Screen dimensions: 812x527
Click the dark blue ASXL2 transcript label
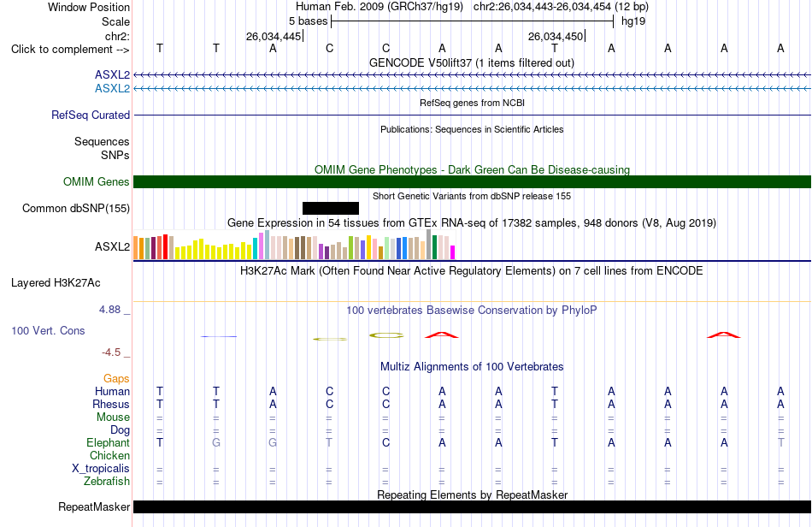click(x=112, y=75)
